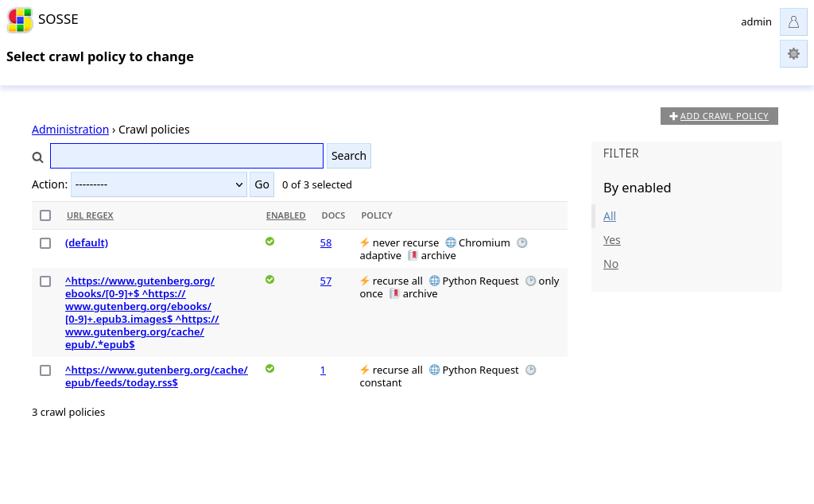This screenshot has height=504, width=814.
Task: Click lightning icon in ebooks policy row
Action: point(364,281)
